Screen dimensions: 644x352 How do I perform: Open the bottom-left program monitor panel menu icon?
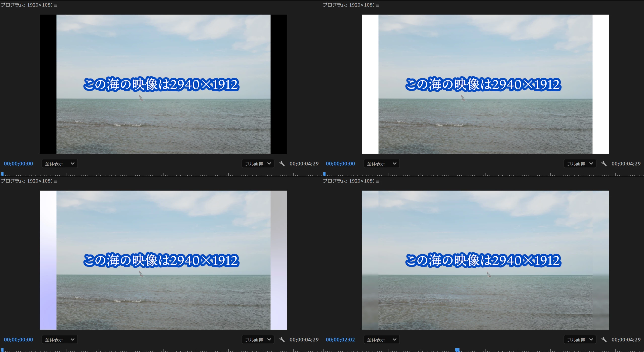[x=55, y=181]
